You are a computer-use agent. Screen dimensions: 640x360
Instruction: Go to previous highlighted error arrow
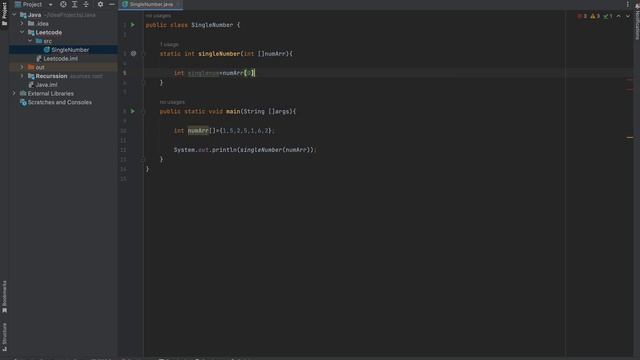click(x=619, y=16)
